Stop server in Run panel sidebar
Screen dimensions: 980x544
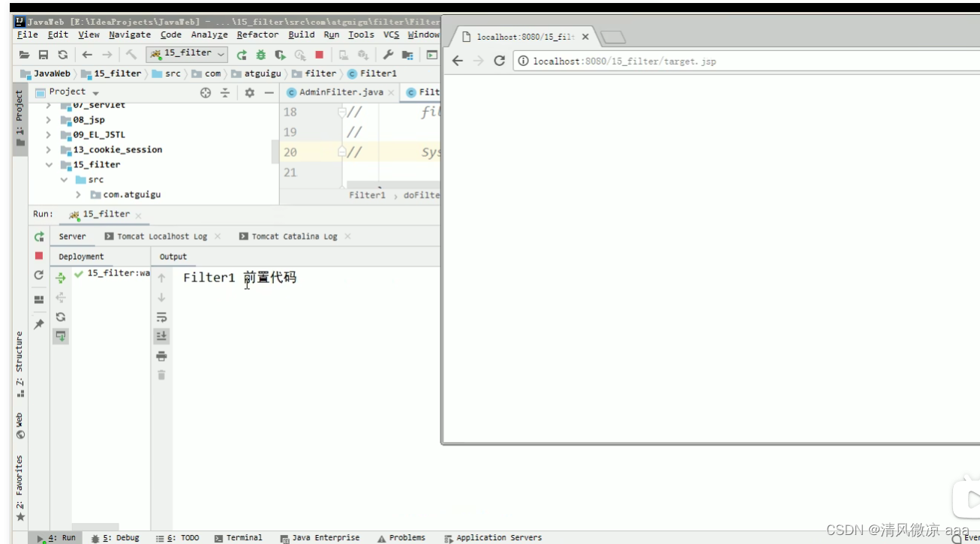[39, 256]
